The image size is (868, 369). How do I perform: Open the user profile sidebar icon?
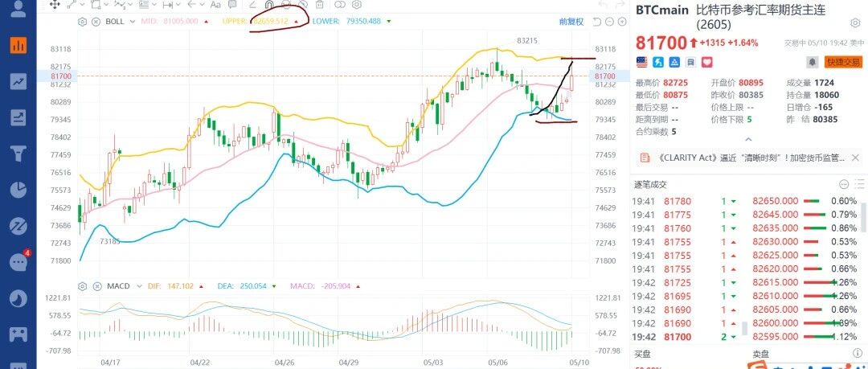[18, 8]
